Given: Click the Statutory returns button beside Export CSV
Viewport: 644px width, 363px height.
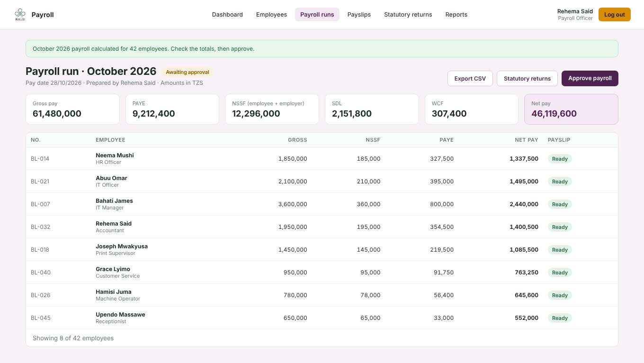Looking at the screenshot, I should click(527, 79).
